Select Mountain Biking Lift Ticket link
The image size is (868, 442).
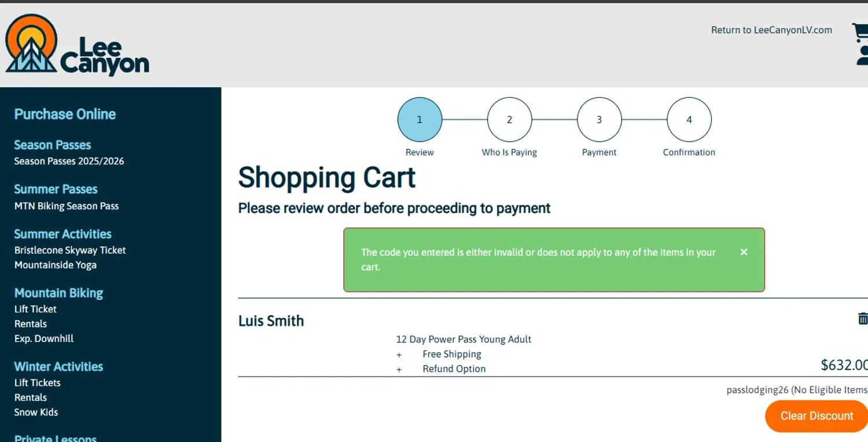click(35, 309)
